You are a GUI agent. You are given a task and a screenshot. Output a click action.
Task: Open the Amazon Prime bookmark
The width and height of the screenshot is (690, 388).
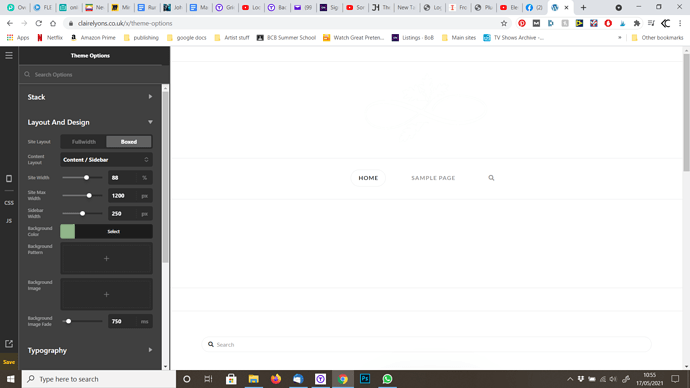[x=93, y=38]
